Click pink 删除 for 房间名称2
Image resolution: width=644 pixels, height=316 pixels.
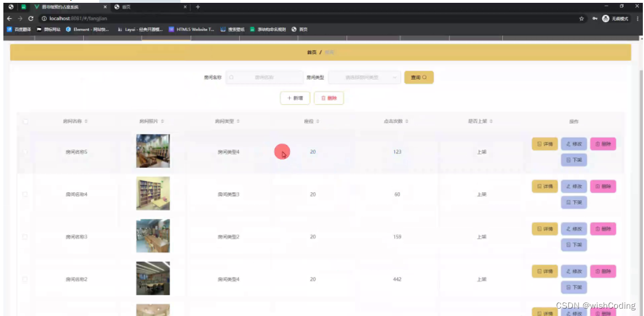(603, 271)
